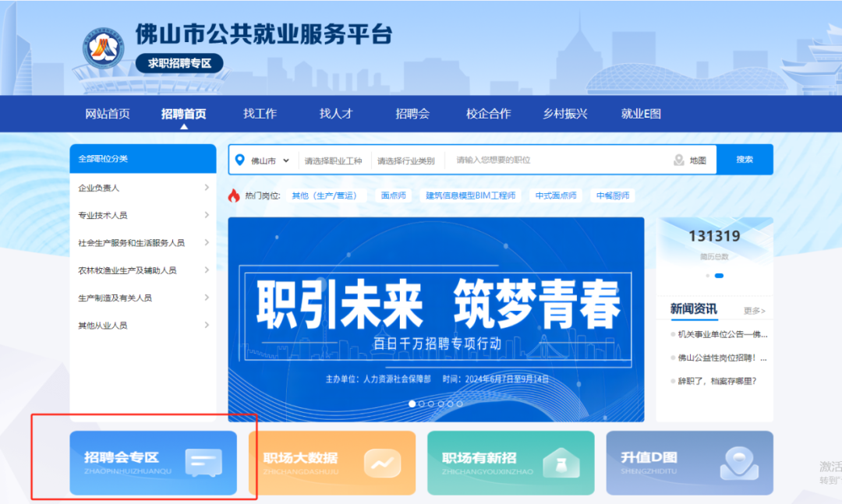Screen dimensions: 842x504
Task: Click the Foshan platform logo emblem
Action: (103, 48)
